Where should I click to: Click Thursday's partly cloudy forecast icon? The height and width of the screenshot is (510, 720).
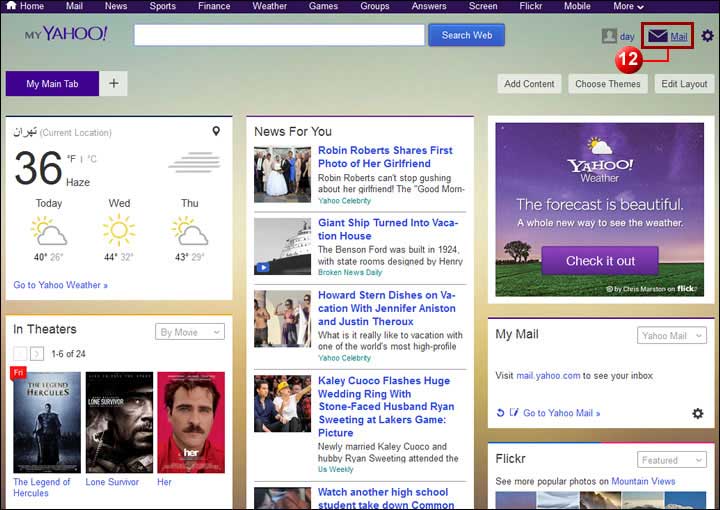[x=189, y=231]
